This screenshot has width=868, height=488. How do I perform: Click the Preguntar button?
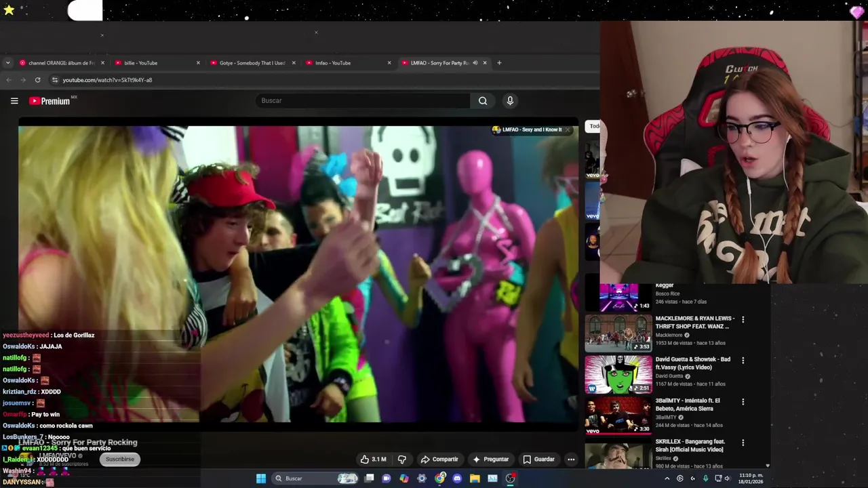coord(490,459)
